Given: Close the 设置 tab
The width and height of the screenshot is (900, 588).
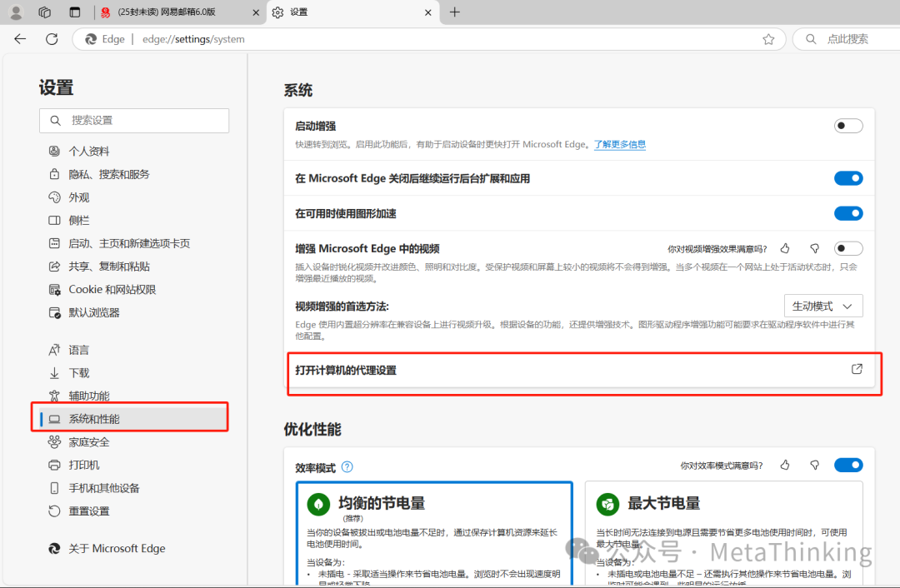Looking at the screenshot, I should [x=428, y=12].
